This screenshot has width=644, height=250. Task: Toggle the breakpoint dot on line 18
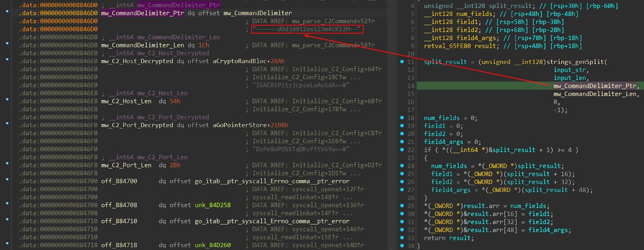click(402, 118)
